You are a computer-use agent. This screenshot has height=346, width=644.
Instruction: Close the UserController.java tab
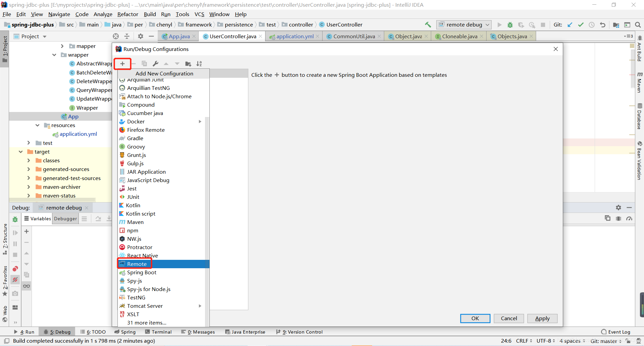pos(260,36)
